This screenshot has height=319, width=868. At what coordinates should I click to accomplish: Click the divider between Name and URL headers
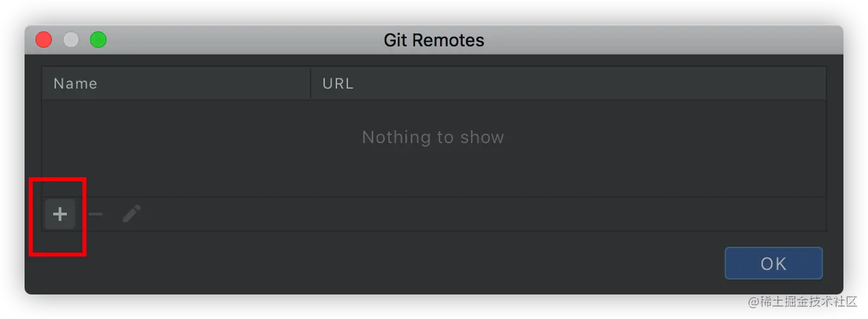(310, 83)
